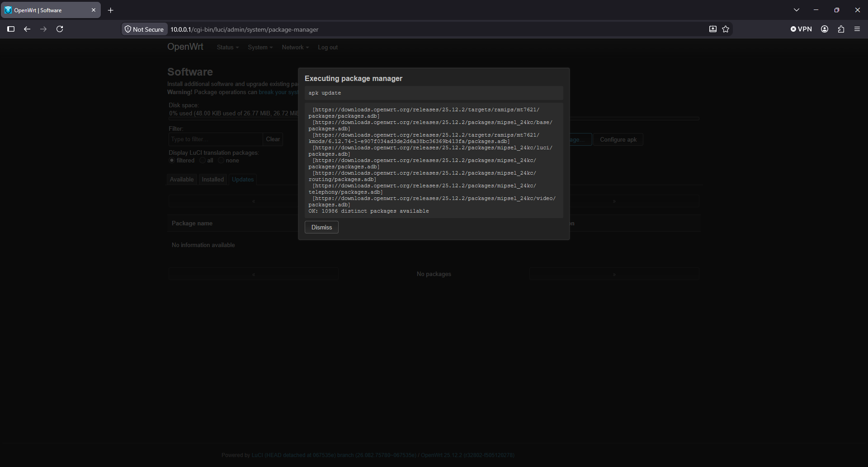Switch to the Installed tab
Image resolution: width=868 pixels, height=467 pixels.
[x=212, y=179]
